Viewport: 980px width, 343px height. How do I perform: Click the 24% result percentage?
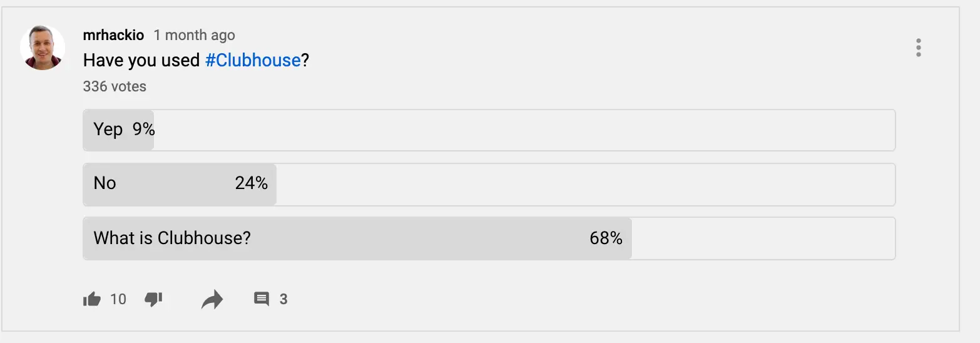pos(252,183)
